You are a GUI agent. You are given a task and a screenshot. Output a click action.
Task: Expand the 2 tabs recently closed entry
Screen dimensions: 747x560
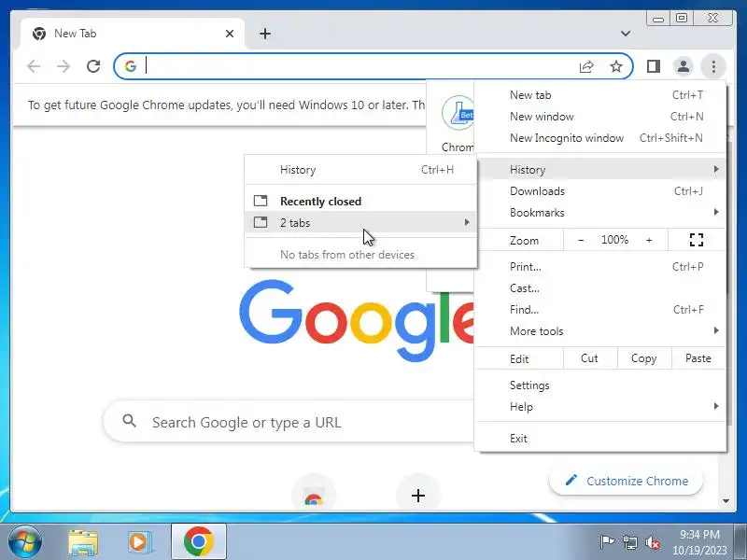(x=360, y=222)
